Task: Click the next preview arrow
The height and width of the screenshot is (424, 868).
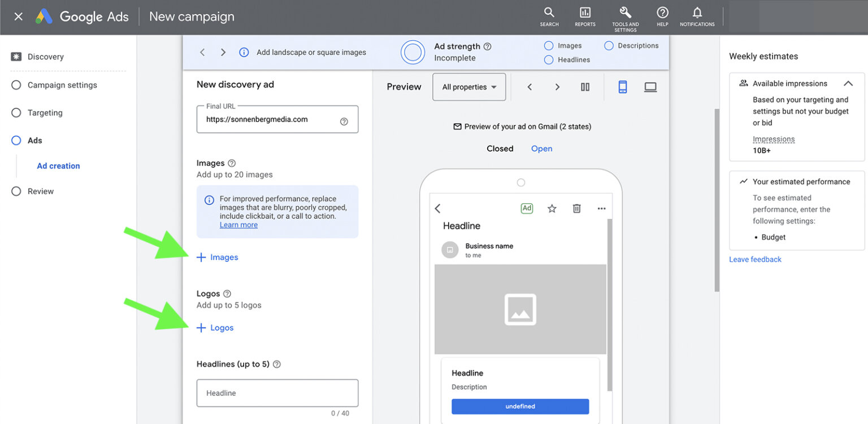Action: coord(557,87)
